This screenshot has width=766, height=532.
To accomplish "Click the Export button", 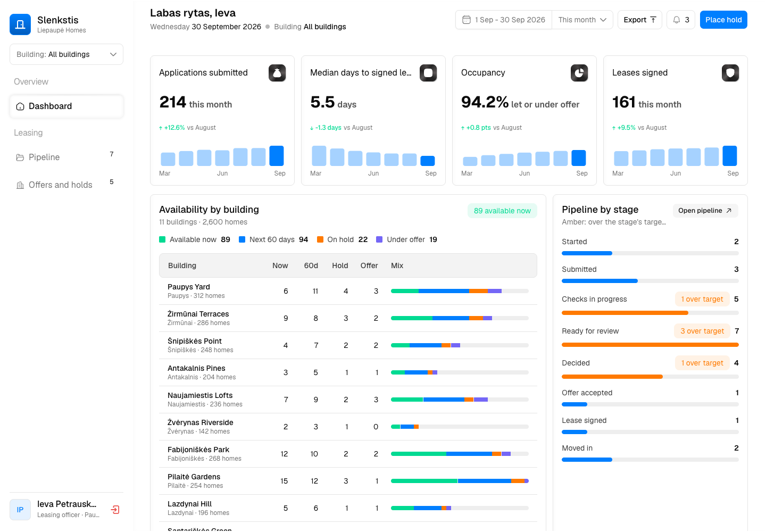I will [640, 20].
